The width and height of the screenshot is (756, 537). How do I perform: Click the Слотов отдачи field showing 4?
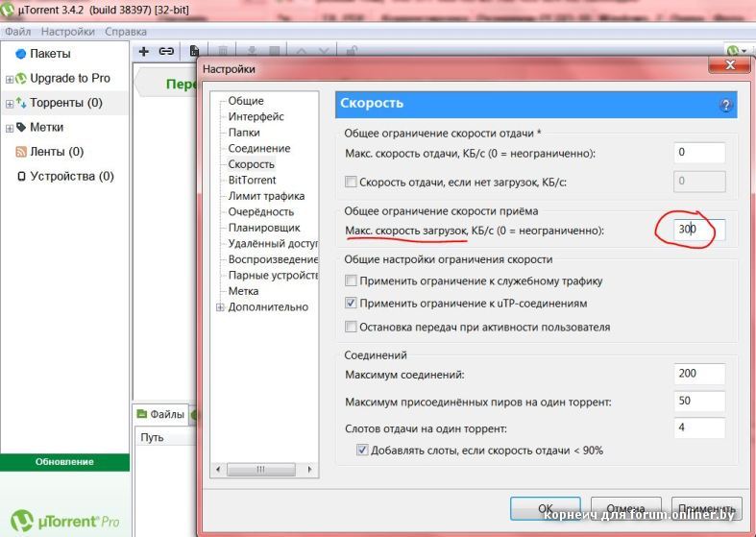pos(699,427)
